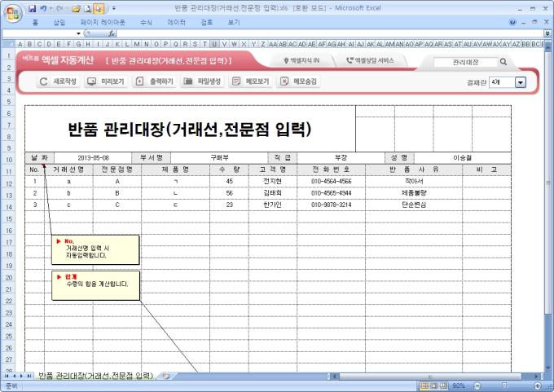
Task: Click the Select All corner of the grid
Action: (x=8, y=44)
